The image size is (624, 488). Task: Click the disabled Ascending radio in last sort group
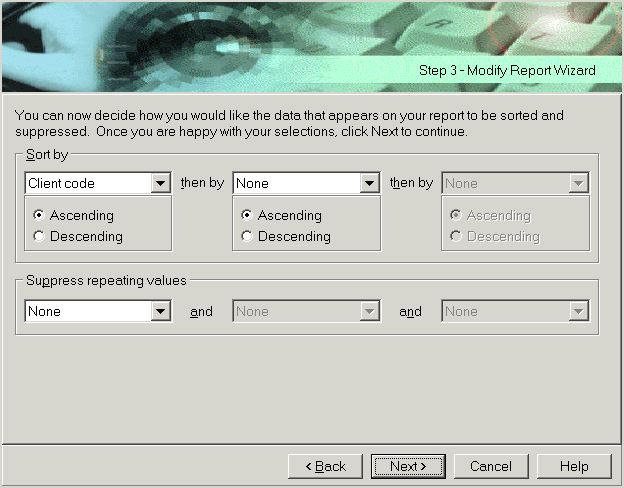click(456, 216)
